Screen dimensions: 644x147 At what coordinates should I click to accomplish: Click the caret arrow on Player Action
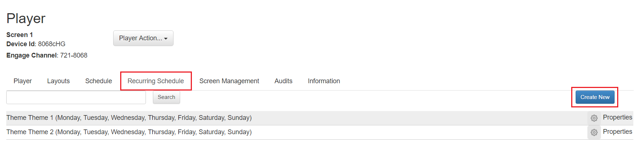[x=166, y=39]
